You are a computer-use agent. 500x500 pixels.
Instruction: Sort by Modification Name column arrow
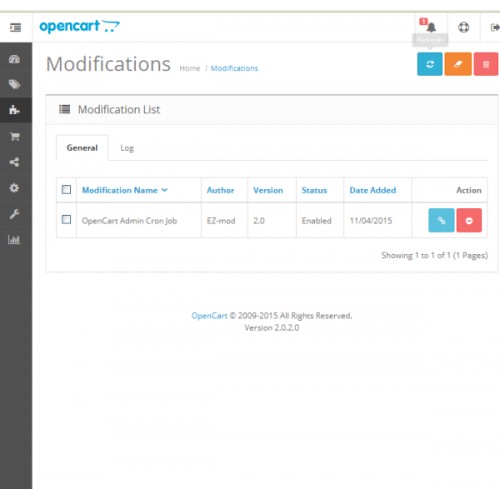[x=164, y=190]
